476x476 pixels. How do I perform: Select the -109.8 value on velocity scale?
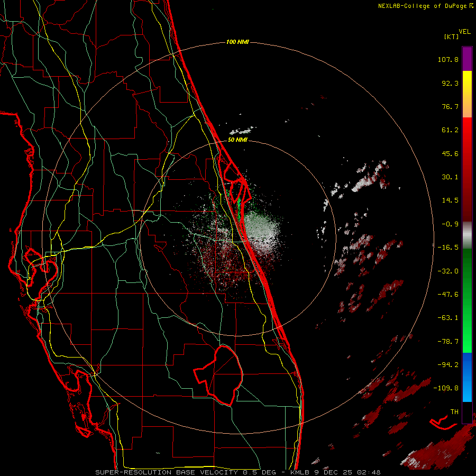click(x=446, y=388)
